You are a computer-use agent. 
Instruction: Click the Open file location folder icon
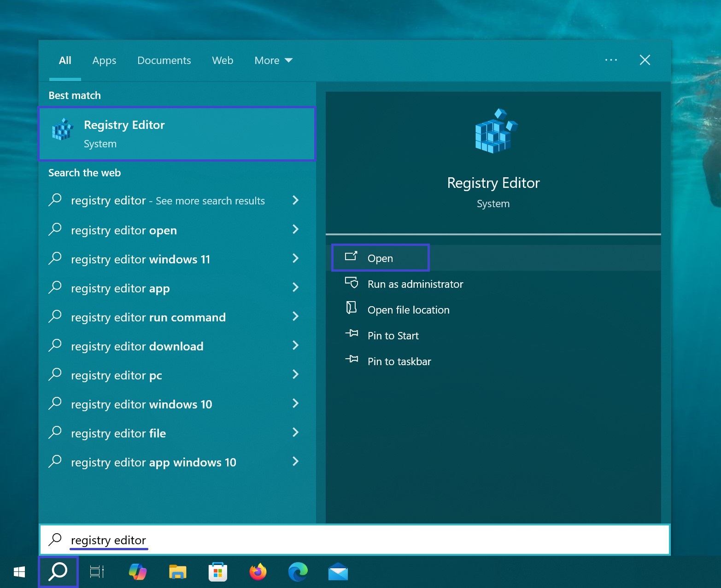pos(352,308)
